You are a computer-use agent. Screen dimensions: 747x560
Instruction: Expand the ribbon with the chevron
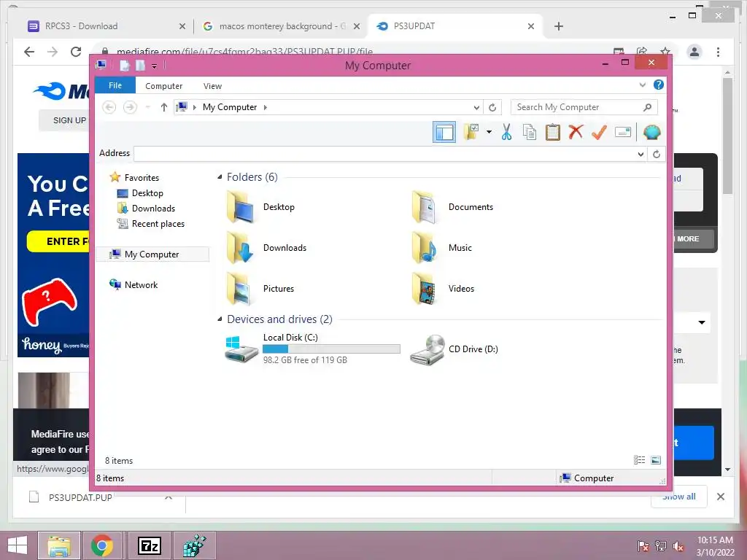[642, 85]
